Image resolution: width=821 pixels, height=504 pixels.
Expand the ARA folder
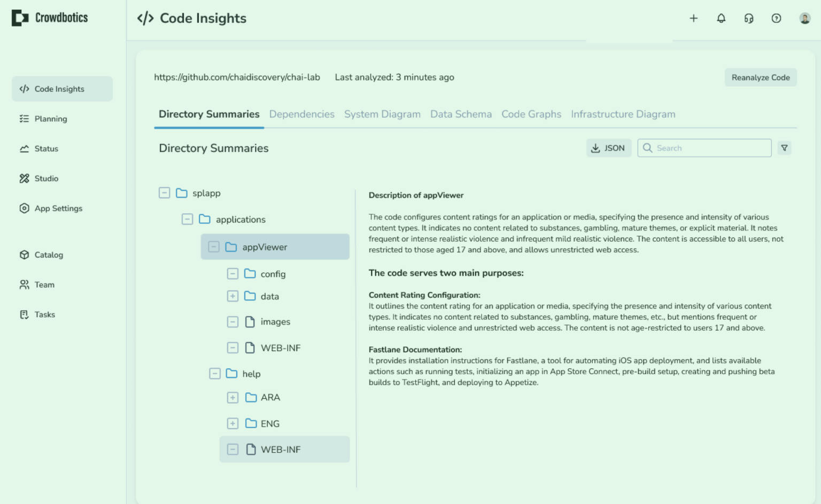233,398
